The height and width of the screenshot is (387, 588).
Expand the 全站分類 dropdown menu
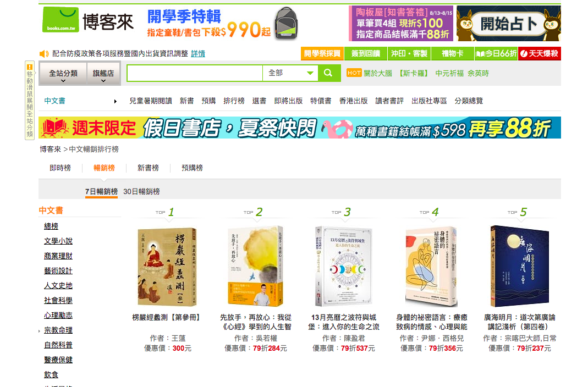(63, 74)
